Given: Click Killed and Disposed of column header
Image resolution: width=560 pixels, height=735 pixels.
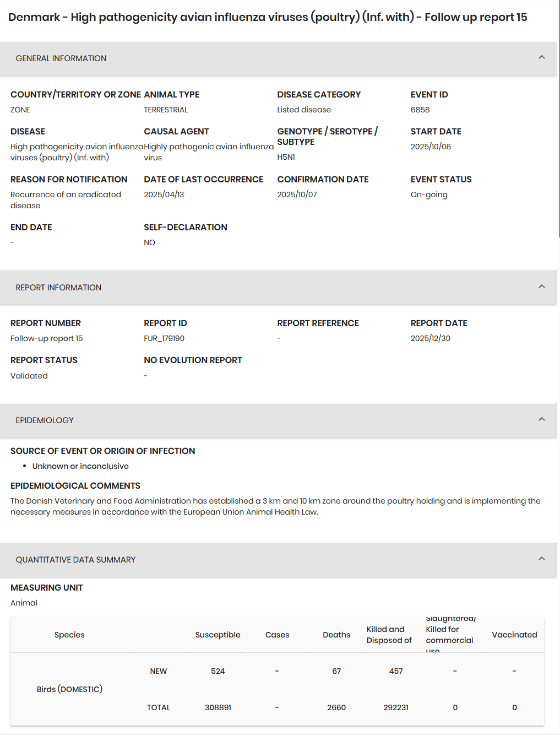Looking at the screenshot, I should click(389, 635).
